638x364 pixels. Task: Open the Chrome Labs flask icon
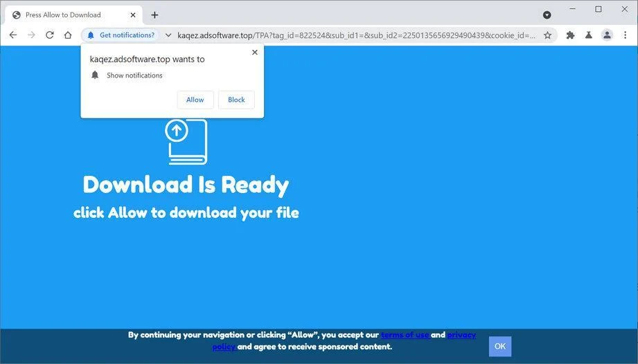(588, 35)
